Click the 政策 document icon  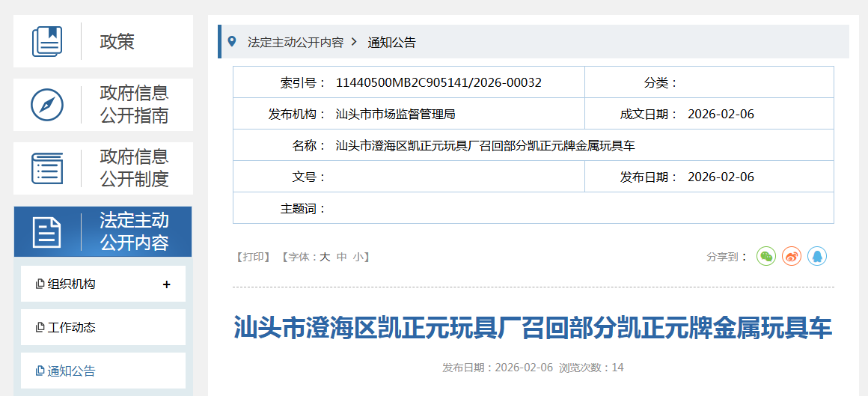coord(47,41)
